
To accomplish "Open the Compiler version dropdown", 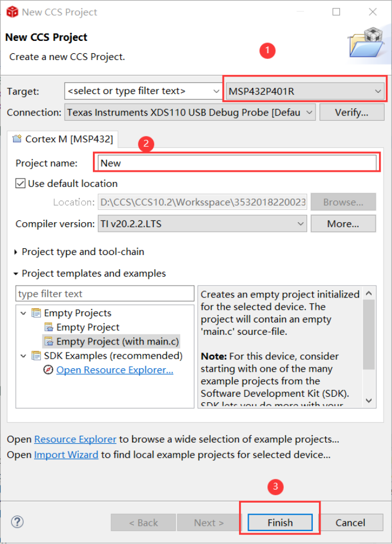I will point(202,224).
